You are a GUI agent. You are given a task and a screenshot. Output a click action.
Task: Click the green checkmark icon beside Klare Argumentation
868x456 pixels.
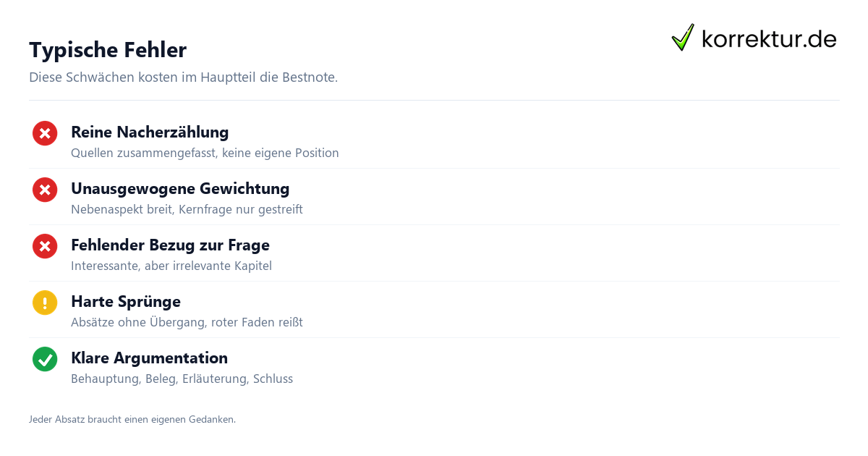[x=45, y=359]
